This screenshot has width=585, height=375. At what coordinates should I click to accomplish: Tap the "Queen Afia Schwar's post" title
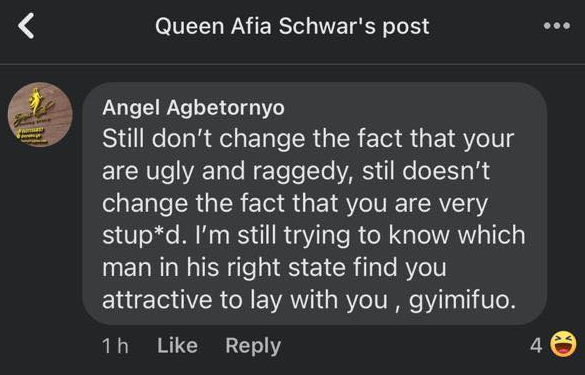pyautogui.click(x=292, y=26)
